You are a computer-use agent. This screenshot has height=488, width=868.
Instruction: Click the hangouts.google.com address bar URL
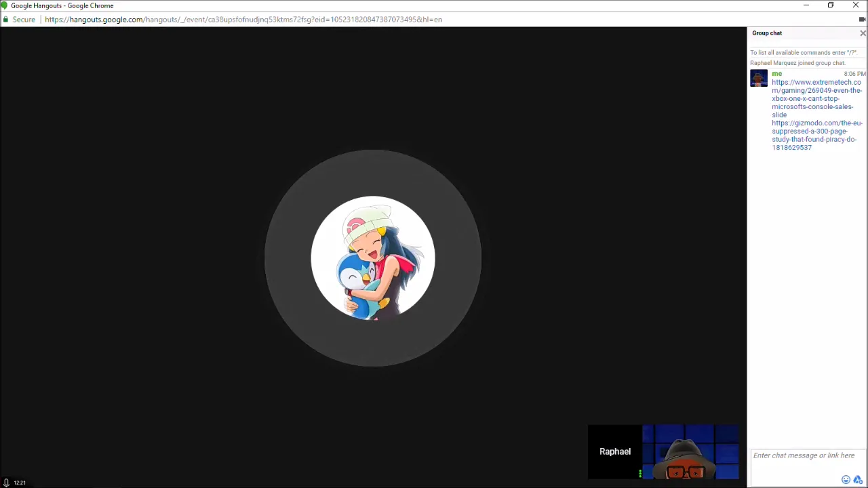pos(243,20)
